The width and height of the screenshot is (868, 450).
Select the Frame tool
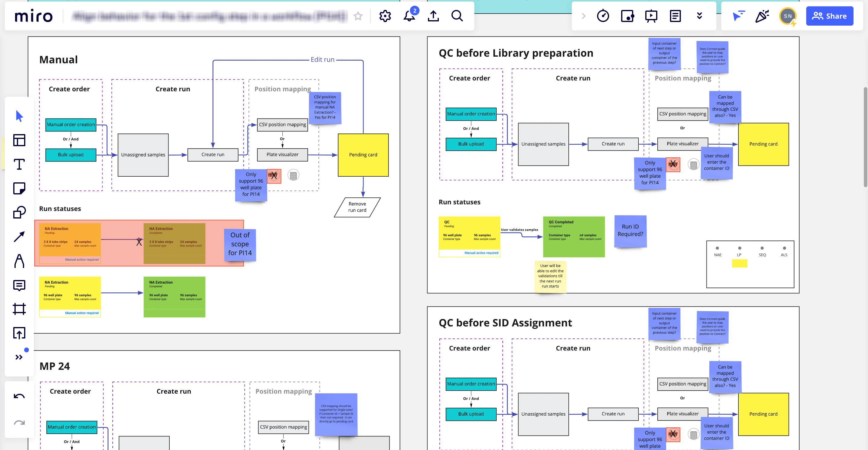[19, 309]
